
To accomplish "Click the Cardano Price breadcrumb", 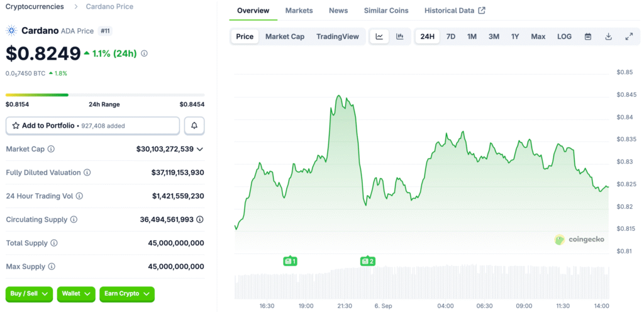I will pos(109,6).
